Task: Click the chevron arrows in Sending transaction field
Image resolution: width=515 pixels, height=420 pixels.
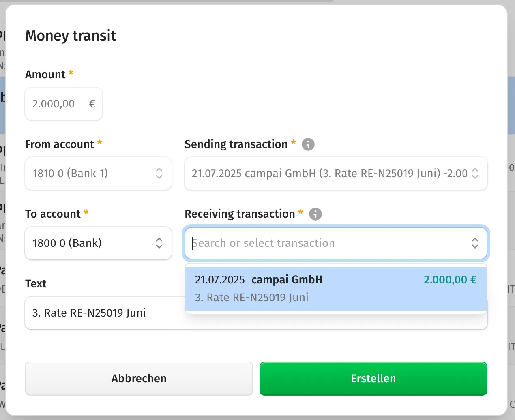Action: coord(475,174)
